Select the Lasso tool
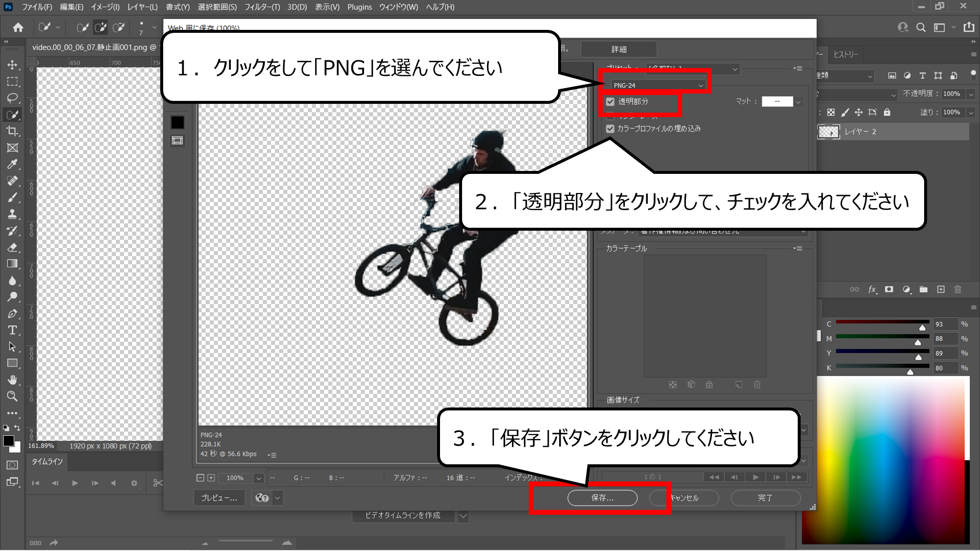 coord(13,98)
